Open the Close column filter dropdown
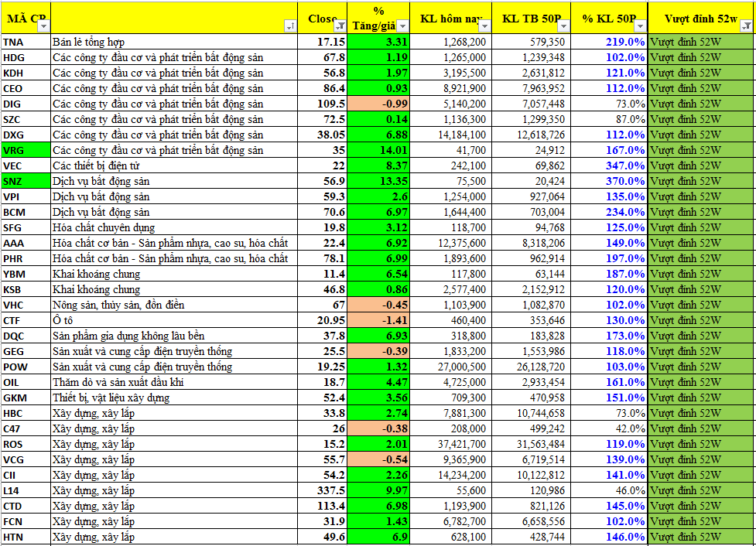The image size is (756, 546). (340, 26)
